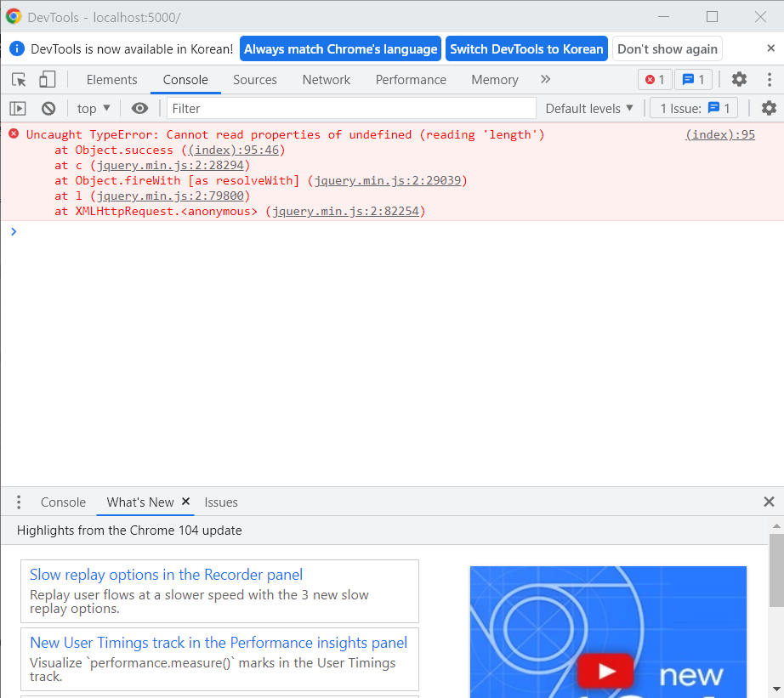Viewport: 784px width, 698px height.
Task: Toggle the device toolbar icon
Action: click(x=47, y=80)
